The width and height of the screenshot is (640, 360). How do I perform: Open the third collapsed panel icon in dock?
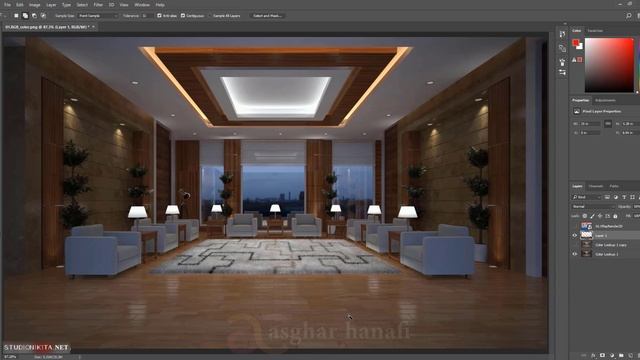click(562, 62)
